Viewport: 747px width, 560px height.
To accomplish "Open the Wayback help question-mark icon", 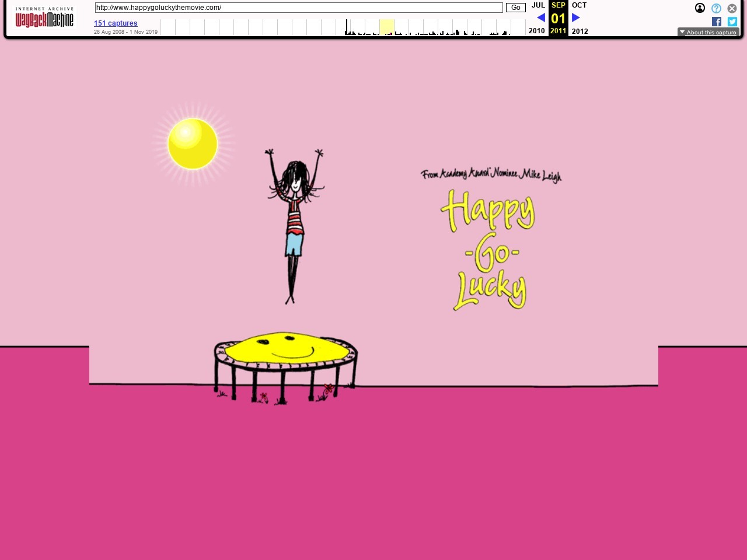I will coord(716,8).
